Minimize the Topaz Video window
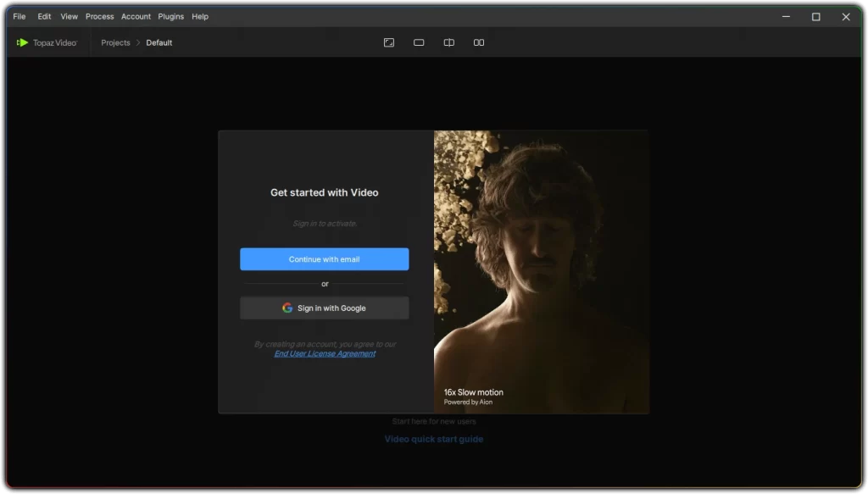Viewport: 868px width, 494px height. tap(785, 16)
